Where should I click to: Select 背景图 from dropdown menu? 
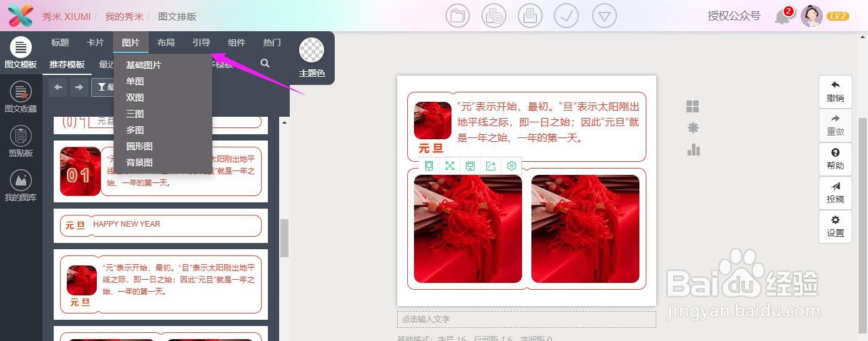pyautogui.click(x=139, y=162)
